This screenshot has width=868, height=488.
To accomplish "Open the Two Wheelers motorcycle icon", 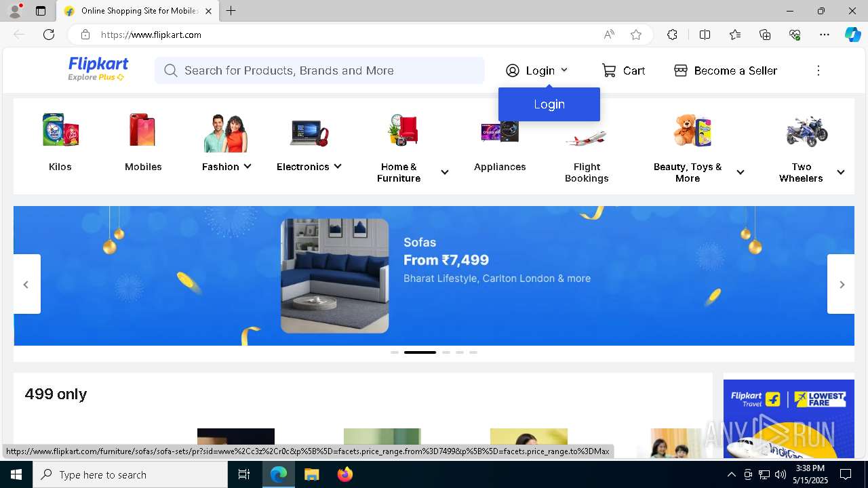I will click(x=807, y=131).
